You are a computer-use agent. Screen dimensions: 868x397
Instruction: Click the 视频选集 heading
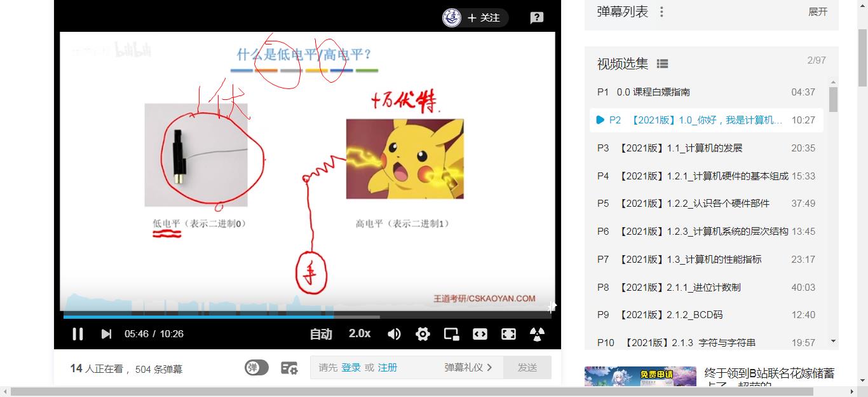click(623, 64)
